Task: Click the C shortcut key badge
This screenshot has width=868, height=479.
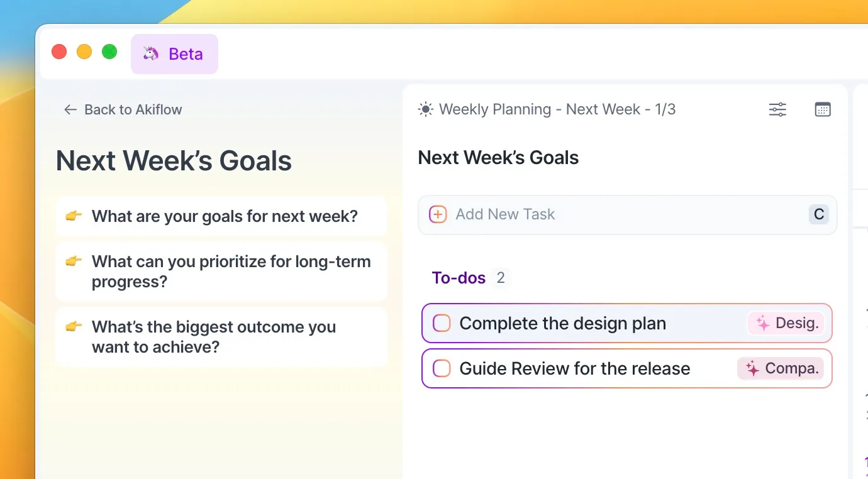Action: pos(819,214)
